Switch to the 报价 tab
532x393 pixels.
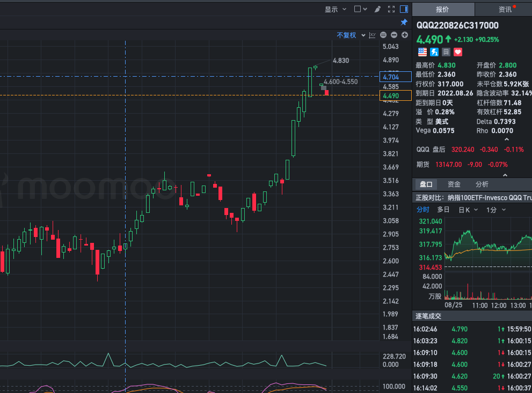(443, 9)
